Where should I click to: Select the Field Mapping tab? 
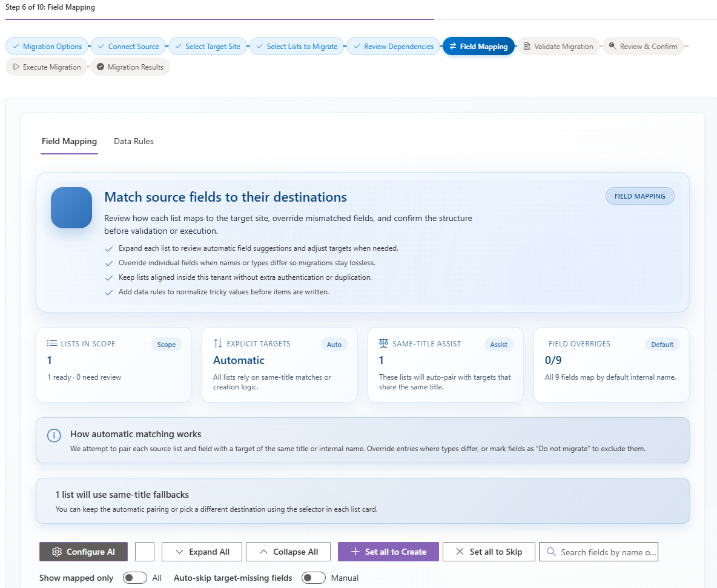(x=69, y=142)
